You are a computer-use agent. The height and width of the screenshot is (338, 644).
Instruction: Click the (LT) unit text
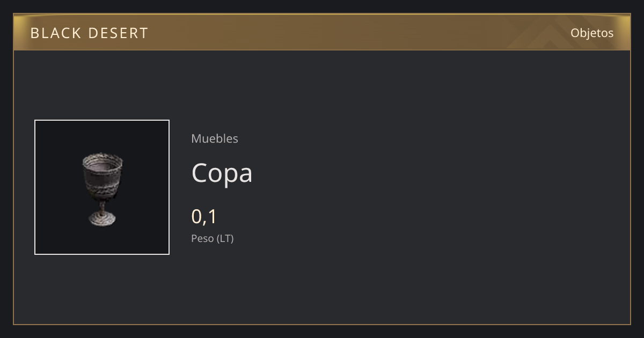pos(225,239)
